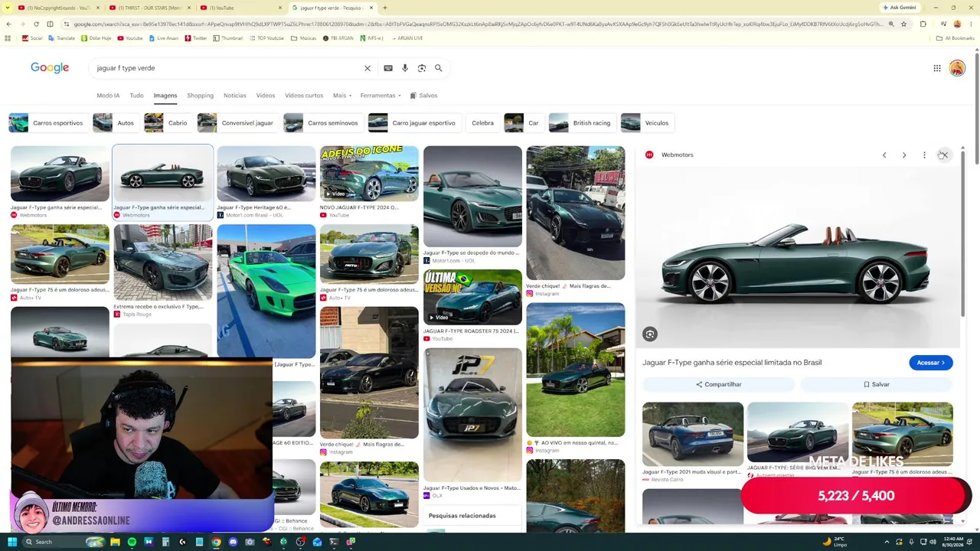Submit search with the magnifying glass icon

[439, 68]
